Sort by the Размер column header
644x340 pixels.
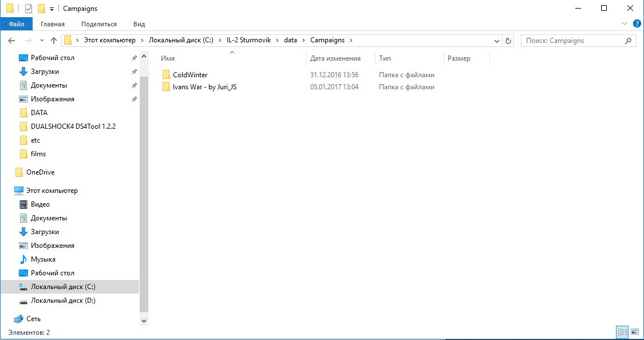(x=459, y=58)
